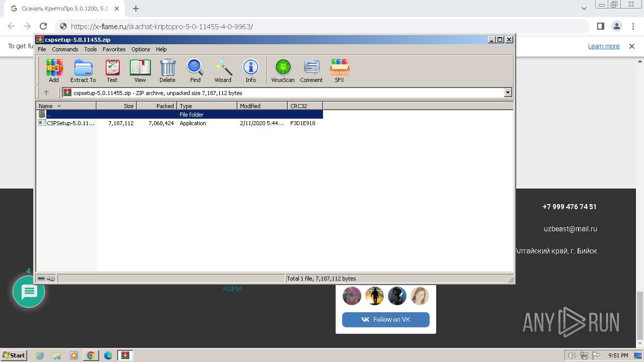The image size is (644, 362).
Task: Click the Extract To toolbar icon
Action: point(83,70)
